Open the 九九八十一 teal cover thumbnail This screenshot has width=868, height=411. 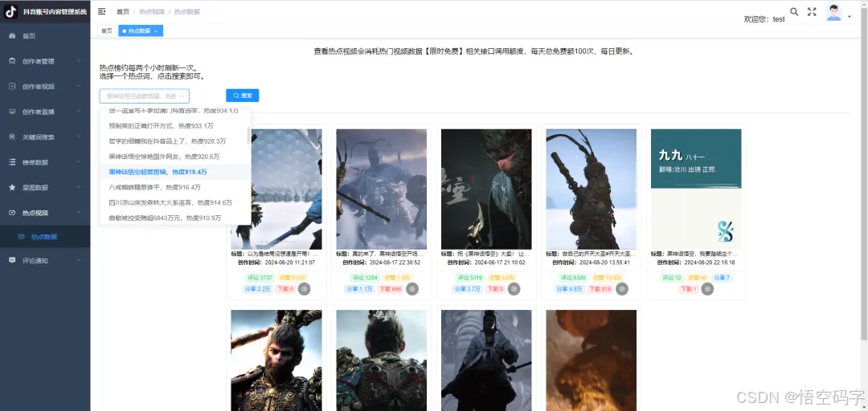click(x=696, y=189)
